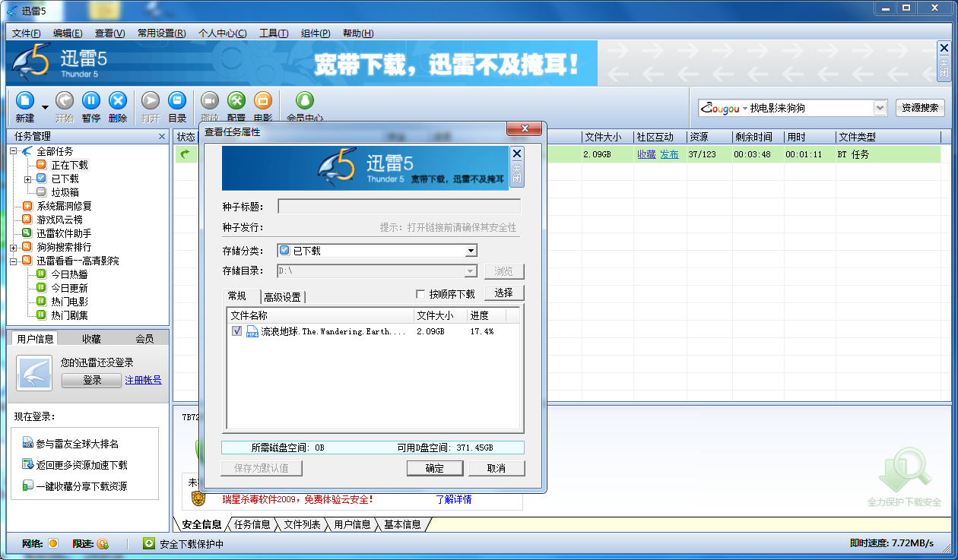Switch to the 收藏 tab in user panel
958x560 pixels.
[x=92, y=339]
